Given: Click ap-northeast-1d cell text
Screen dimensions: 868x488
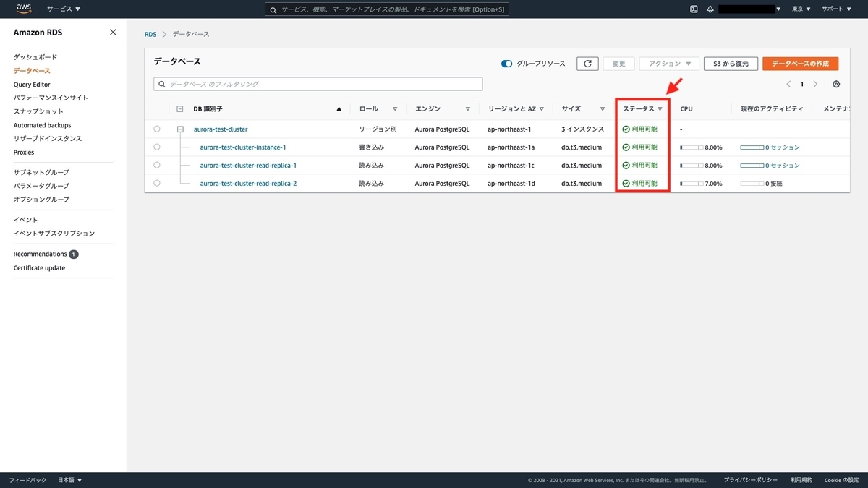Looking at the screenshot, I should coord(511,183).
